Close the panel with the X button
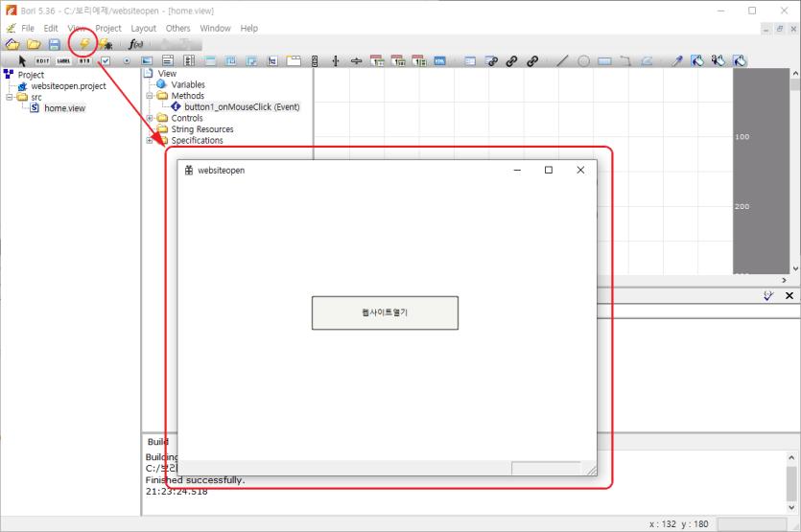 789,295
